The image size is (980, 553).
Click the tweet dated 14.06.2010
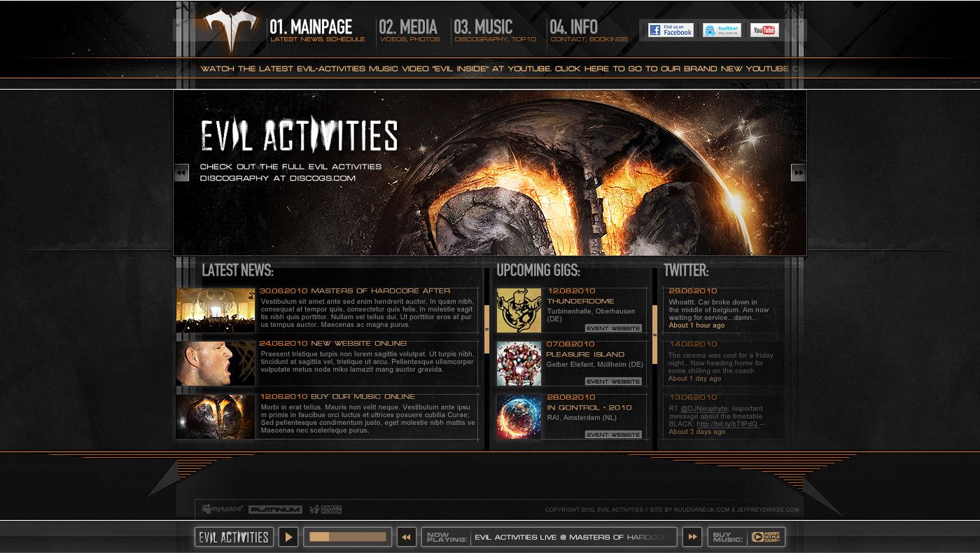[723, 362]
